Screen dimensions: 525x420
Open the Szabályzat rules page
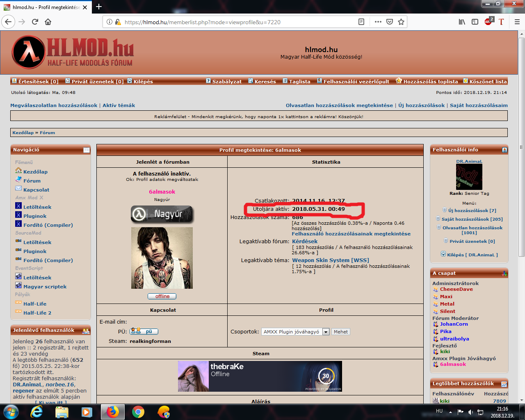click(x=224, y=81)
